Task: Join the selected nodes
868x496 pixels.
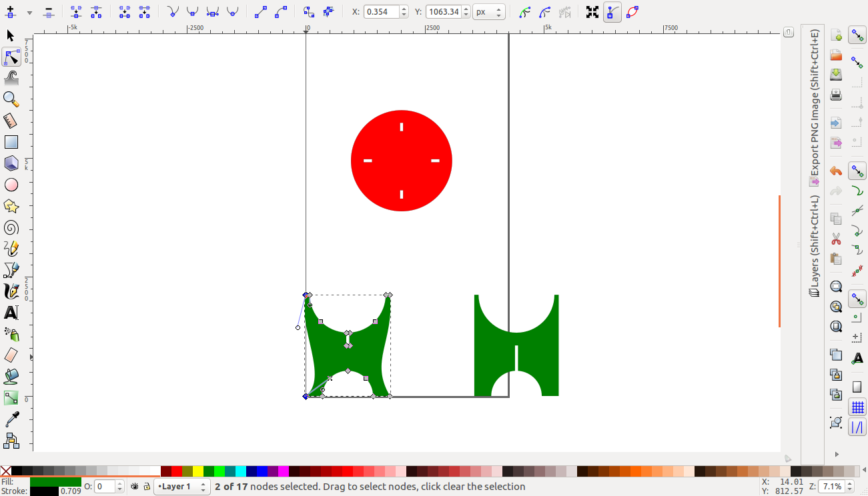Action: pyautogui.click(x=76, y=12)
